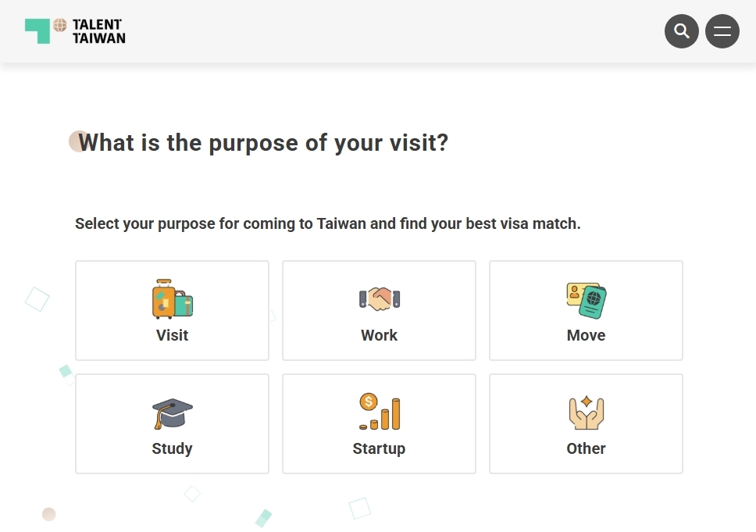Open the hamburger menu button
This screenshot has height=532, width=756.
(x=722, y=31)
